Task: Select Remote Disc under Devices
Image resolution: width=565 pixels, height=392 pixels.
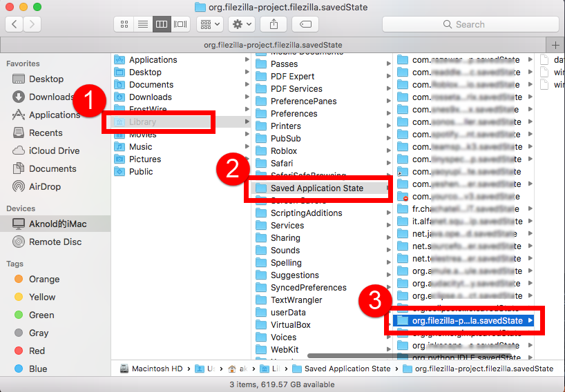Action: [x=55, y=242]
